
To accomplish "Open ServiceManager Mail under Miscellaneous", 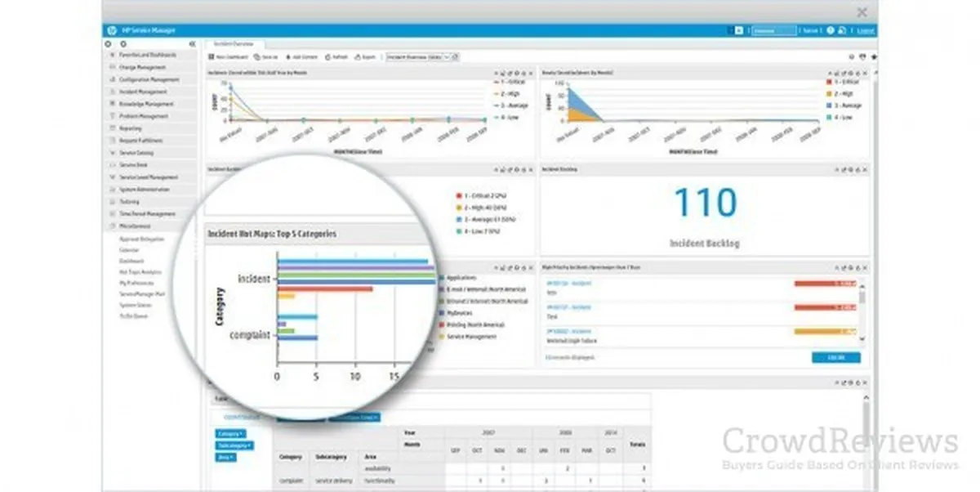I will (x=142, y=293).
